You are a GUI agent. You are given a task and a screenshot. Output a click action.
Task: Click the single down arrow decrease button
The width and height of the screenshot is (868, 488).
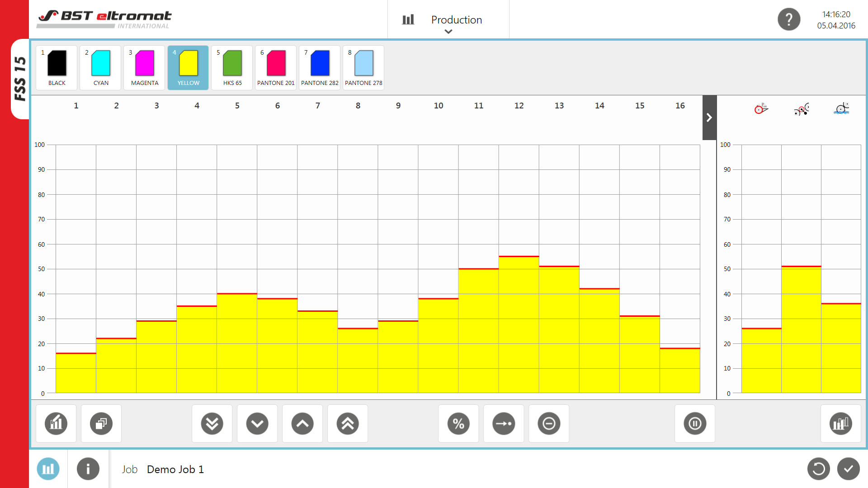click(257, 423)
